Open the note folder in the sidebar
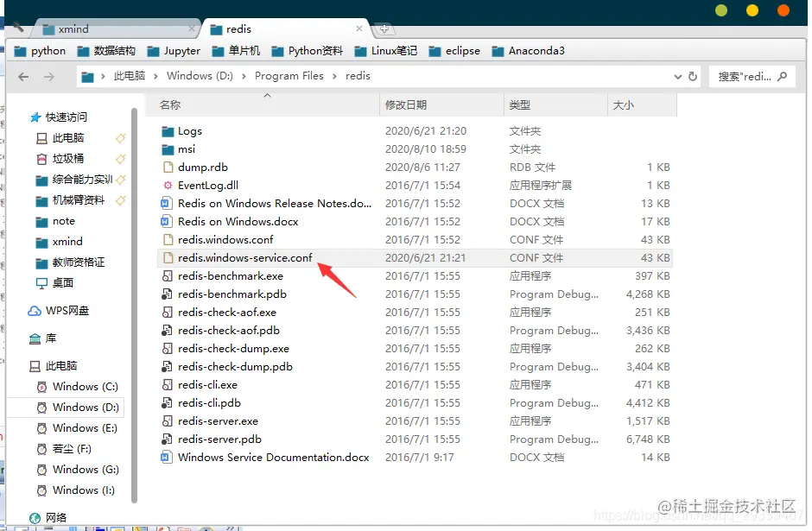The width and height of the screenshot is (812, 531). pos(55,221)
